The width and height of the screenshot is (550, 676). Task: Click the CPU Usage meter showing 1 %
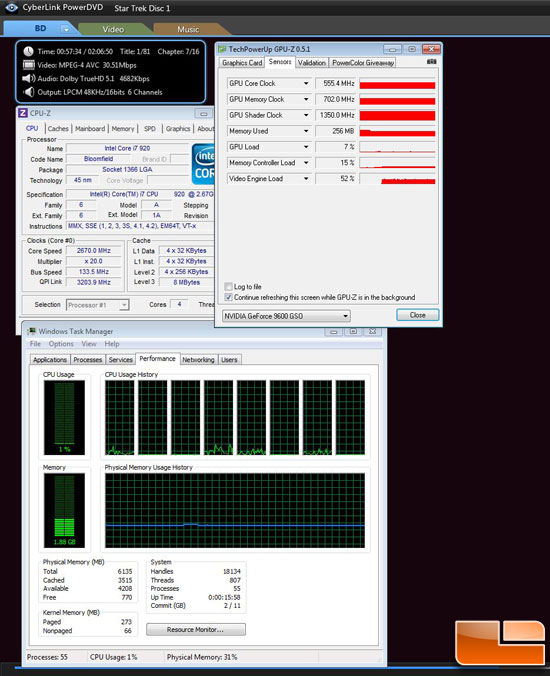pyautogui.click(x=64, y=417)
